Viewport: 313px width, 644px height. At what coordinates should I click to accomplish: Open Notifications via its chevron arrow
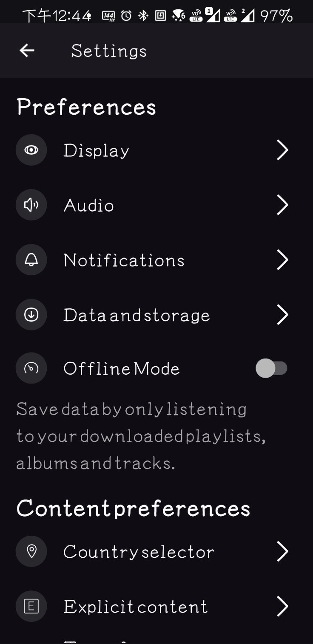tap(282, 260)
